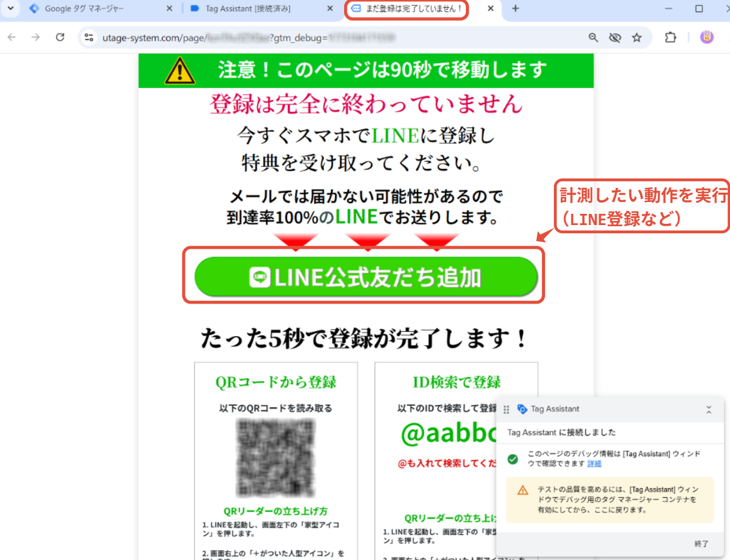Click the green LINE公式友だち追加 button
This screenshot has height=560, width=730.
pyautogui.click(x=365, y=276)
